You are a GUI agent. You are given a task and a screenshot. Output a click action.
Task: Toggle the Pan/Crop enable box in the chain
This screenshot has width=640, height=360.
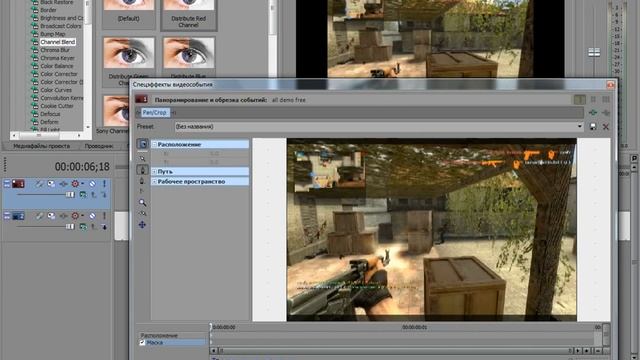(x=138, y=113)
